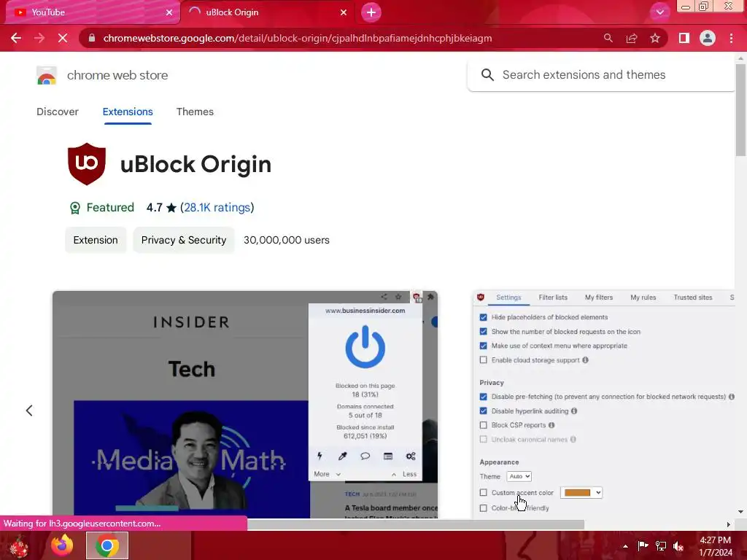
Task: Open the Chrome profile avatar menu
Action: click(x=708, y=38)
